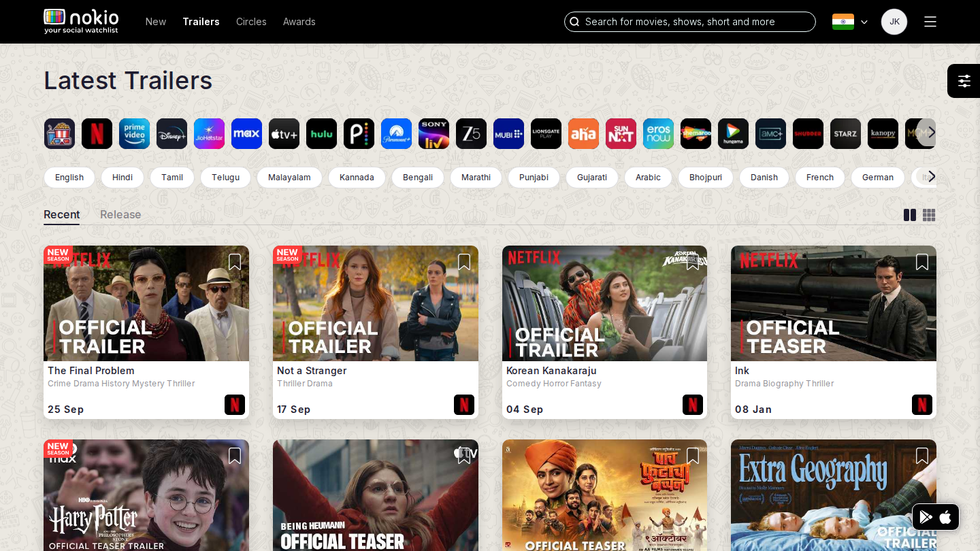Image resolution: width=980 pixels, height=551 pixels.
Task: Open Netflix badge on Ink card
Action: [922, 405]
